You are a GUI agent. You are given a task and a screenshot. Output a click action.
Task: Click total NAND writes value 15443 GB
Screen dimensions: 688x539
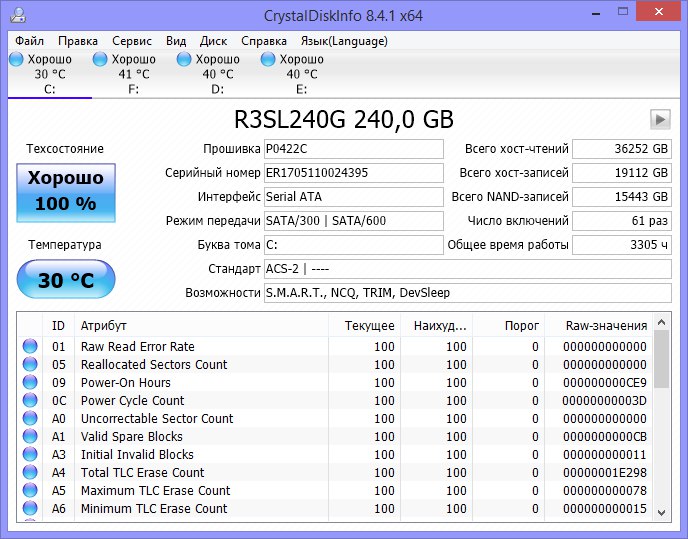622,197
